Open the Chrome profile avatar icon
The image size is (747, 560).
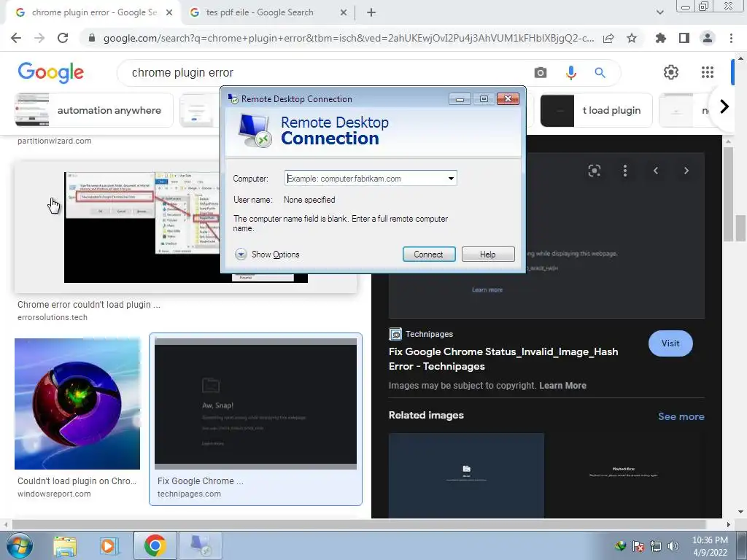click(708, 38)
